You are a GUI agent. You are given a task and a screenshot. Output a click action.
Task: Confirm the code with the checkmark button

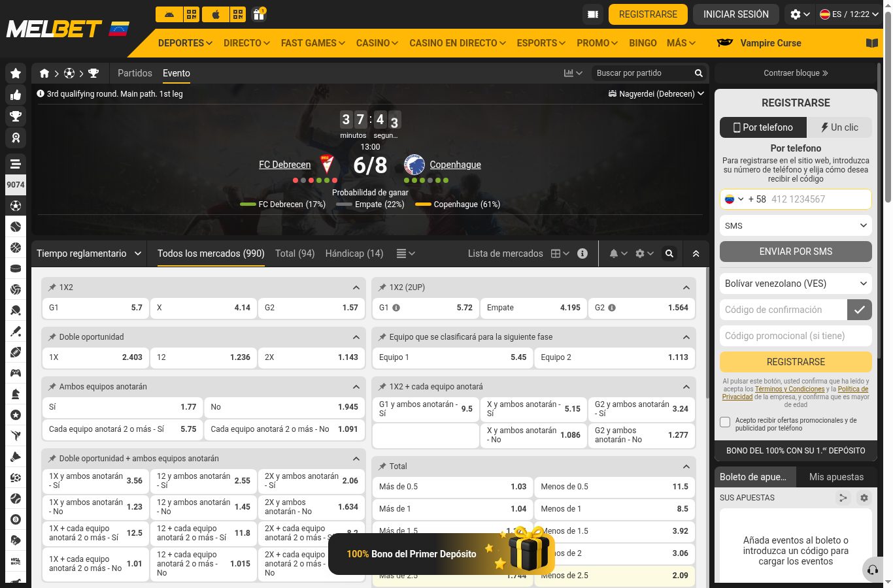(x=860, y=310)
